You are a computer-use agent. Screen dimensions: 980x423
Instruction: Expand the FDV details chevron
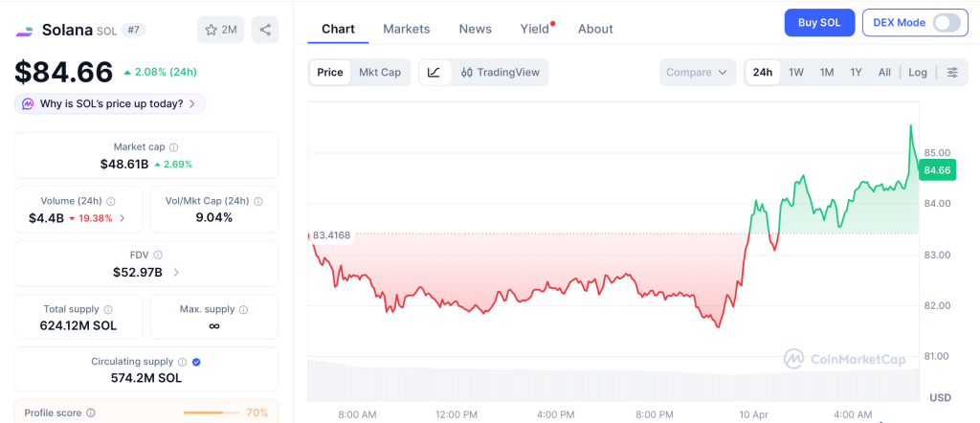(x=176, y=273)
